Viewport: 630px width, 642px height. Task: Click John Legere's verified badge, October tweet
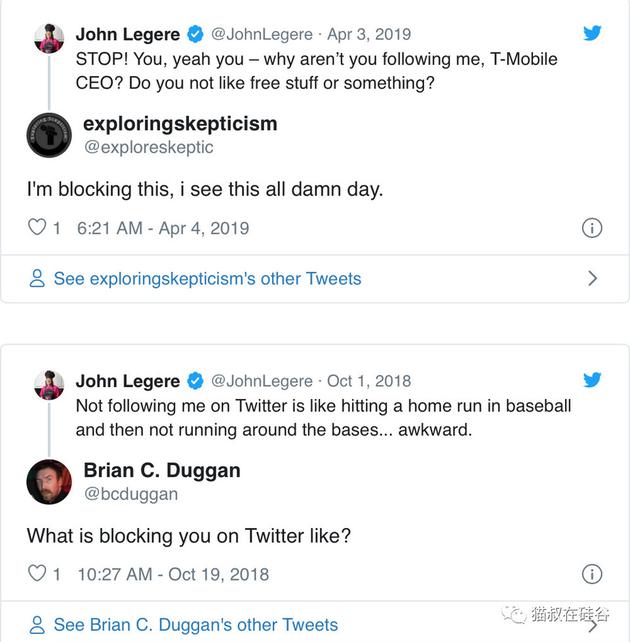[195, 381]
